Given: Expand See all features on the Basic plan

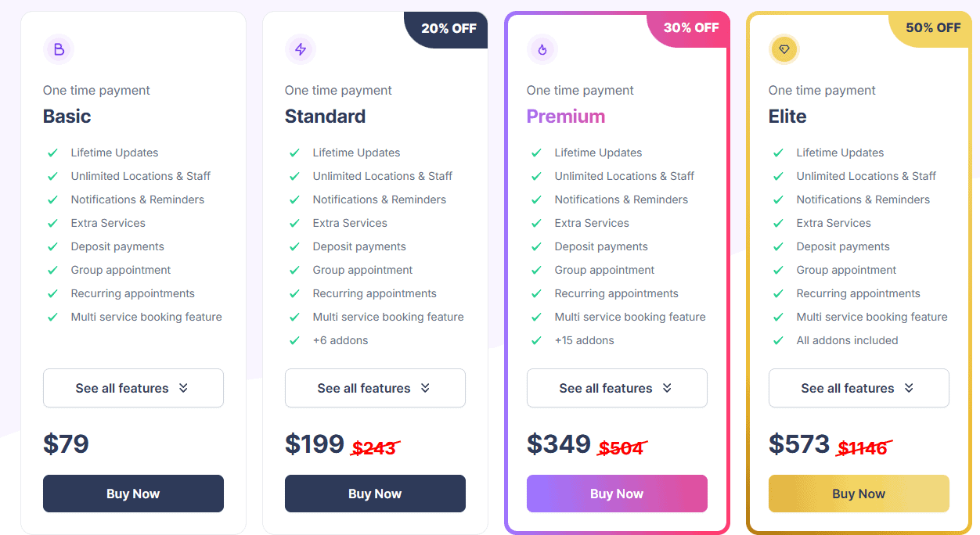Looking at the screenshot, I should [x=133, y=388].
